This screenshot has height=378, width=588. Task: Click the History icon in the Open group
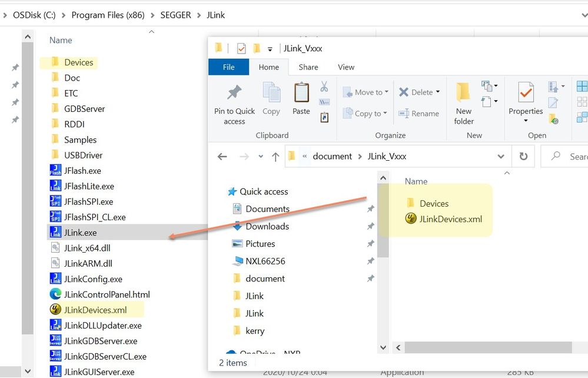coord(553,118)
